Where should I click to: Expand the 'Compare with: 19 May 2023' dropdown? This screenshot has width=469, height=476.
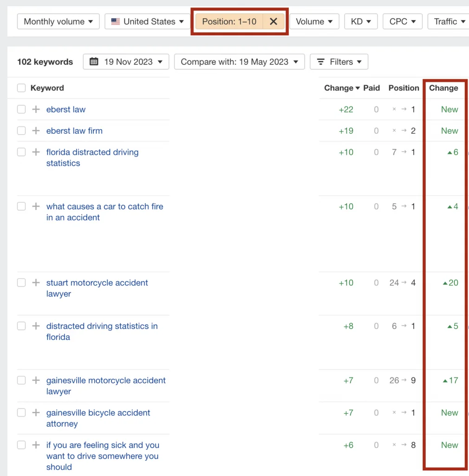point(239,62)
